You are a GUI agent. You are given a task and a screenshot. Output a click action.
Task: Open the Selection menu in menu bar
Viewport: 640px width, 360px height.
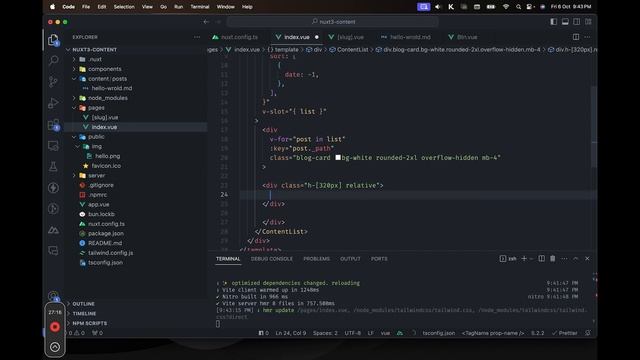pyautogui.click(x=124, y=7)
